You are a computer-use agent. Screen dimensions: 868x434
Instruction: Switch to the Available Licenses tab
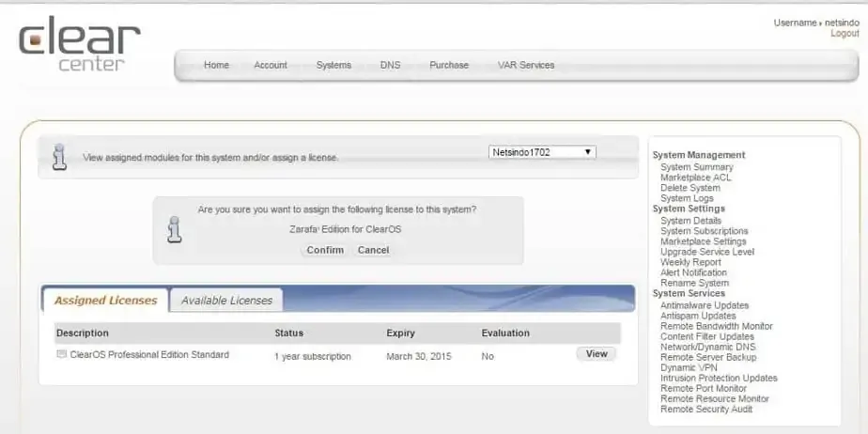pos(226,301)
